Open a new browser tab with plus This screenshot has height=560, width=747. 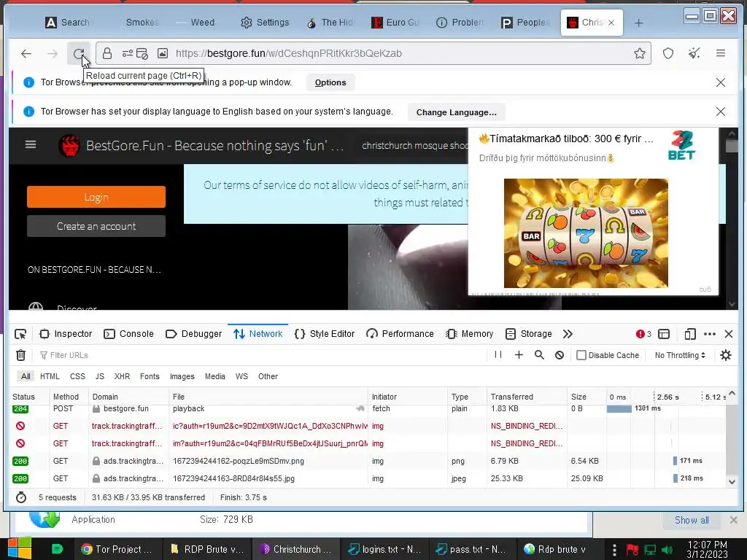pos(639,23)
